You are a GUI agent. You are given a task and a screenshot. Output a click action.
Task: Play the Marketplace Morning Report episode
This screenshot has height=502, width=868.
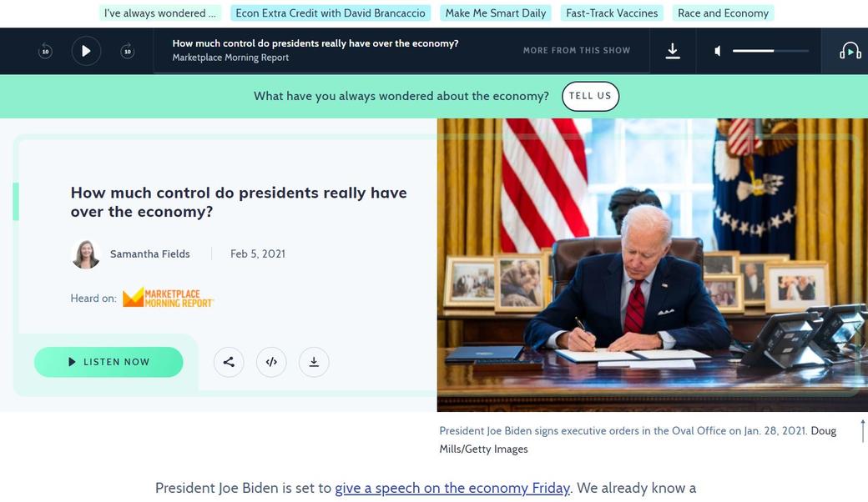pos(86,51)
